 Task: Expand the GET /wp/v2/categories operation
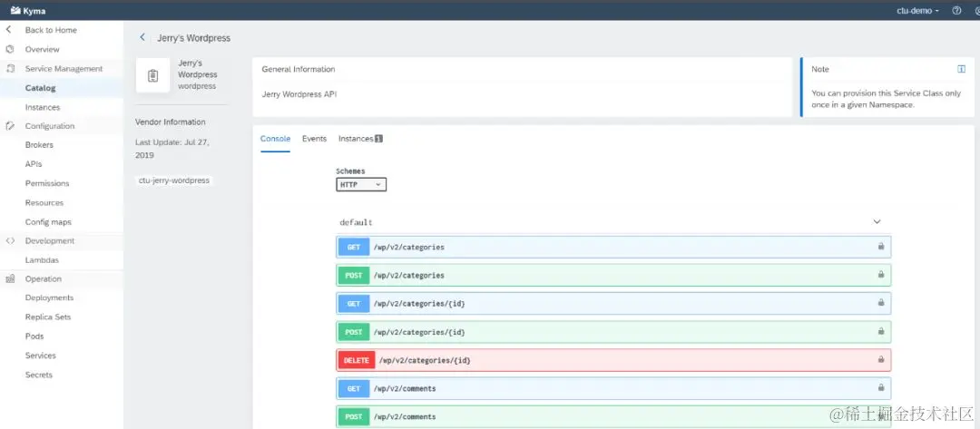coord(613,247)
